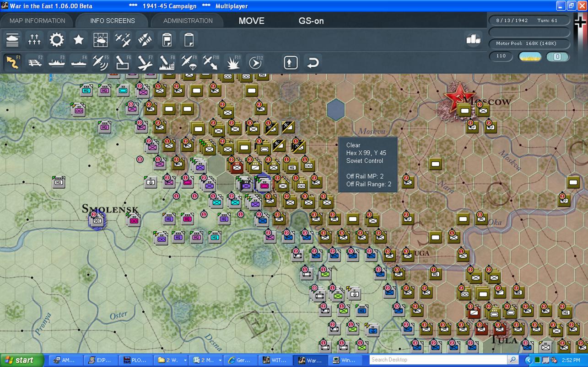Screen dimensions: 588x367
Task: Open the filled report page icon
Action: pos(167,40)
